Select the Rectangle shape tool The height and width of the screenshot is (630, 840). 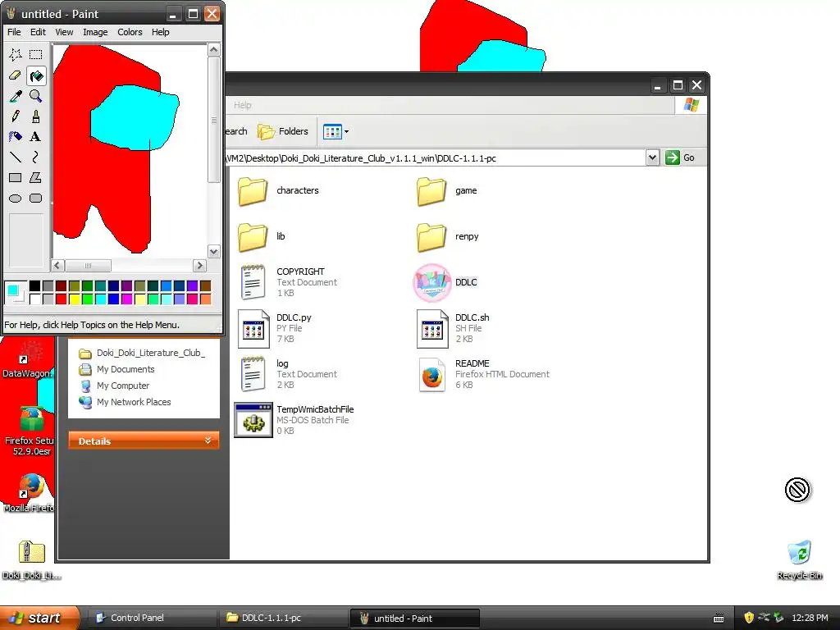point(16,177)
